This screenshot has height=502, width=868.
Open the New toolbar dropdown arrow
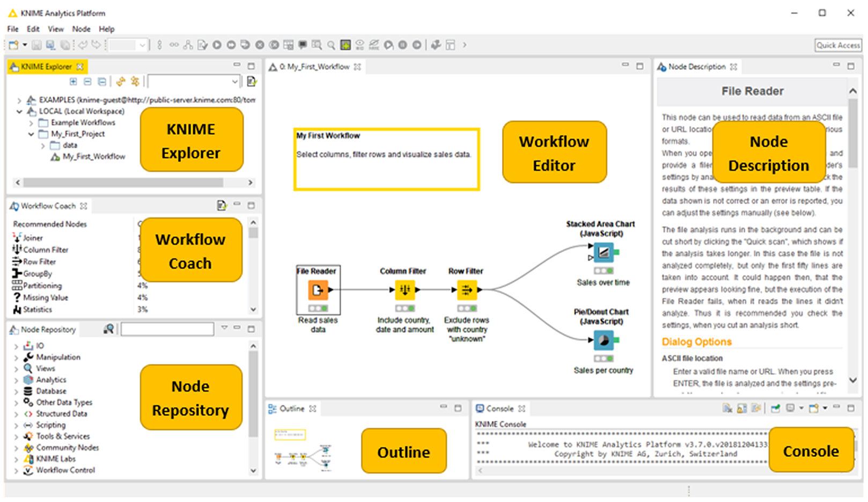[25, 45]
